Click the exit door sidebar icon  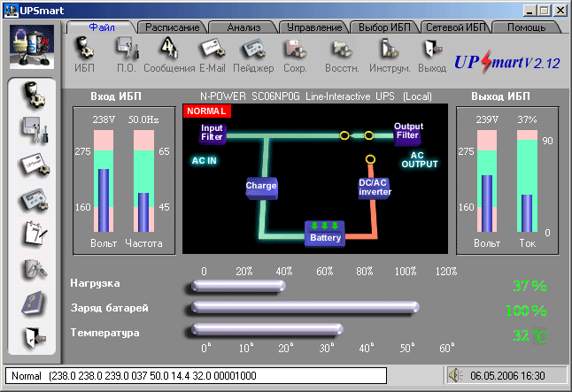tap(34, 337)
